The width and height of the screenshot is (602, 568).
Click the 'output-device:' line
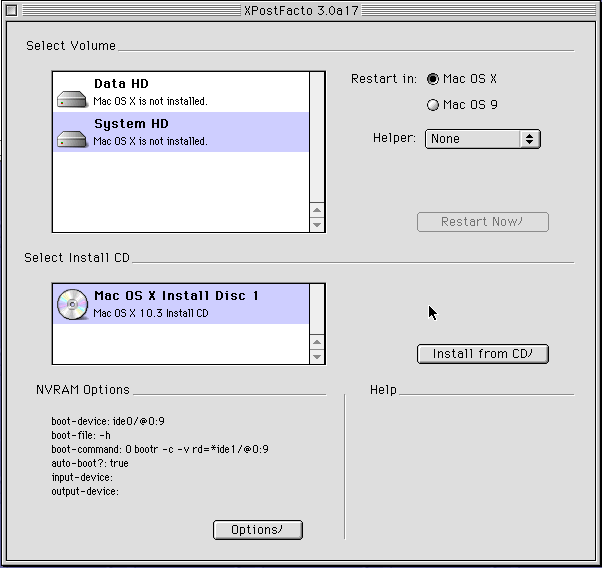click(85, 492)
